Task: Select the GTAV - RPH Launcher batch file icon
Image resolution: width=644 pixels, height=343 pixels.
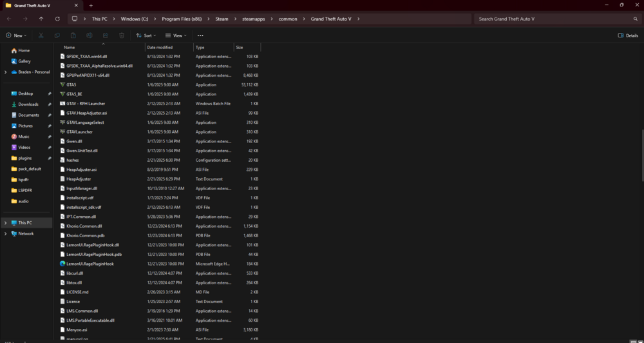Action: point(62,104)
